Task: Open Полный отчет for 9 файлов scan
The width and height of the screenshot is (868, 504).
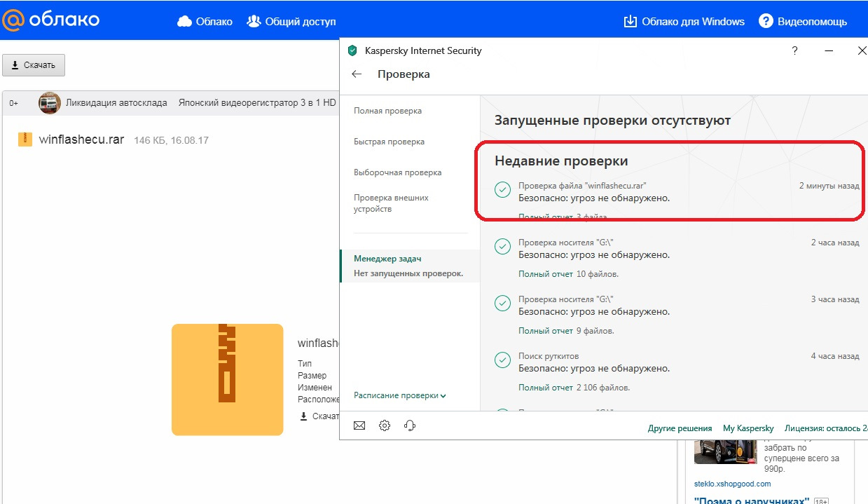Action: (x=546, y=330)
